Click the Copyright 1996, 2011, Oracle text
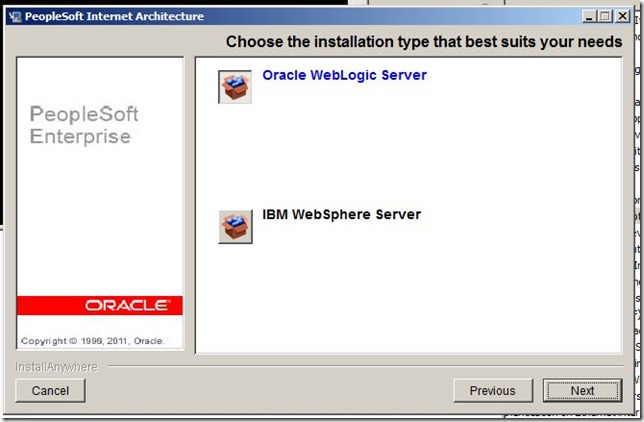 click(92, 341)
